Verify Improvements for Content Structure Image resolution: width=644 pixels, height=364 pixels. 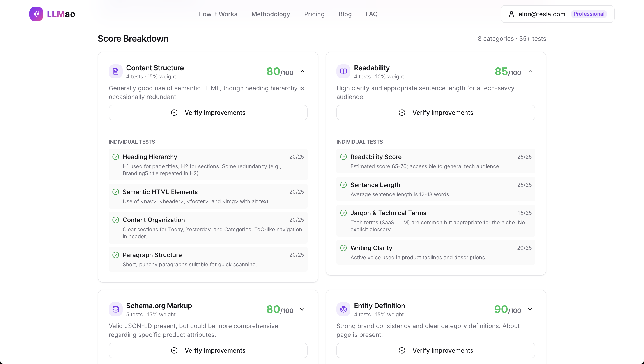[x=208, y=113]
